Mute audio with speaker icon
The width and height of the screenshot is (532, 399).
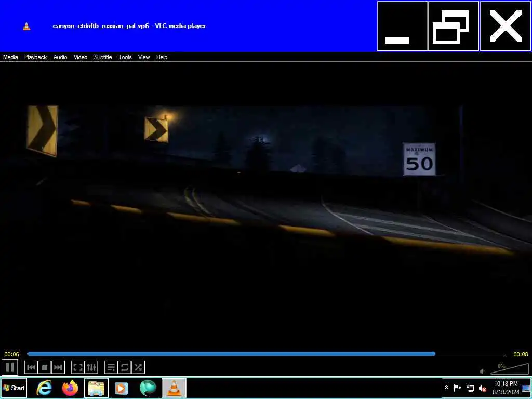pyautogui.click(x=483, y=371)
